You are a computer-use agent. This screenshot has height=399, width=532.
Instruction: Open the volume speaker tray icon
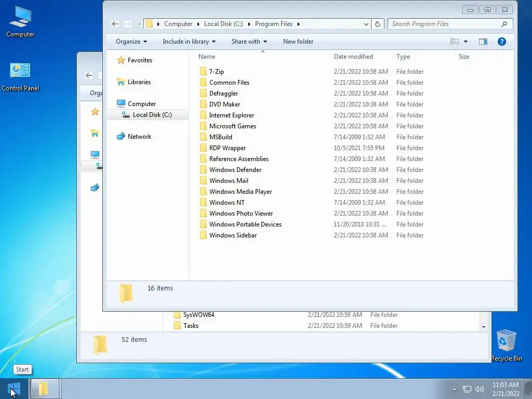pos(479,389)
